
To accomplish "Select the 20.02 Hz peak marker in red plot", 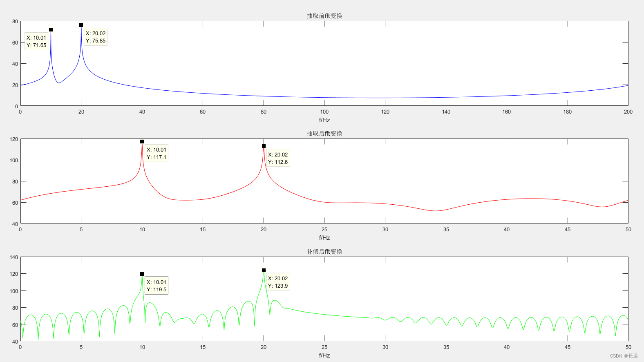I will pyautogui.click(x=264, y=146).
